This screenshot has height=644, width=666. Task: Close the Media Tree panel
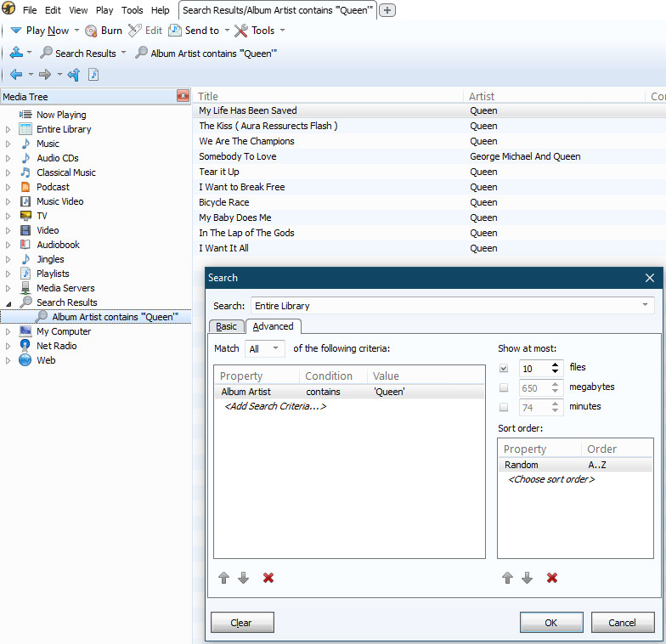183,96
